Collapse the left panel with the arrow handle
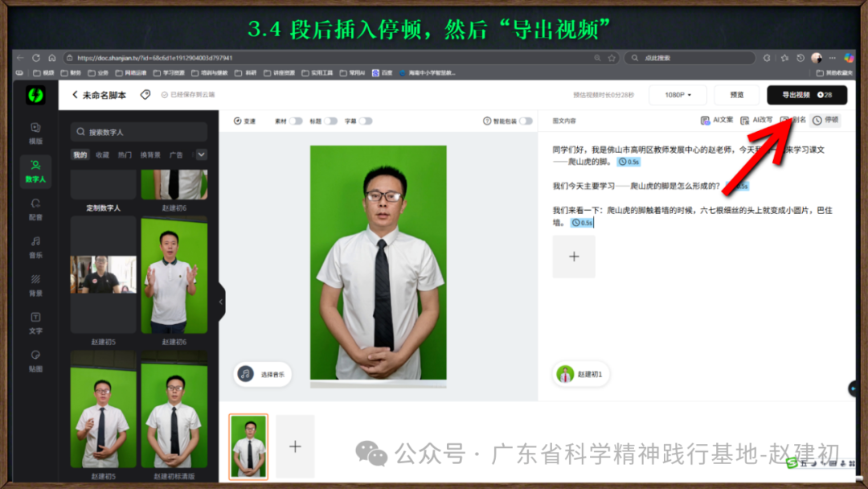This screenshot has height=489, width=868. tap(221, 302)
